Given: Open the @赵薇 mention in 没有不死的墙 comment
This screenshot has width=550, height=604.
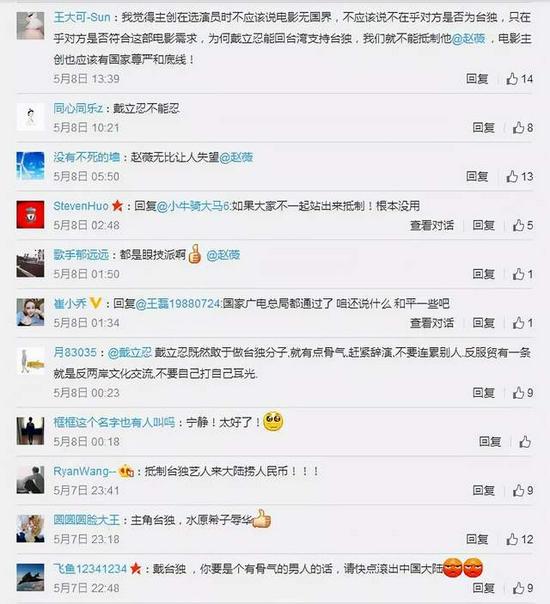Looking at the screenshot, I should [x=236, y=157].
